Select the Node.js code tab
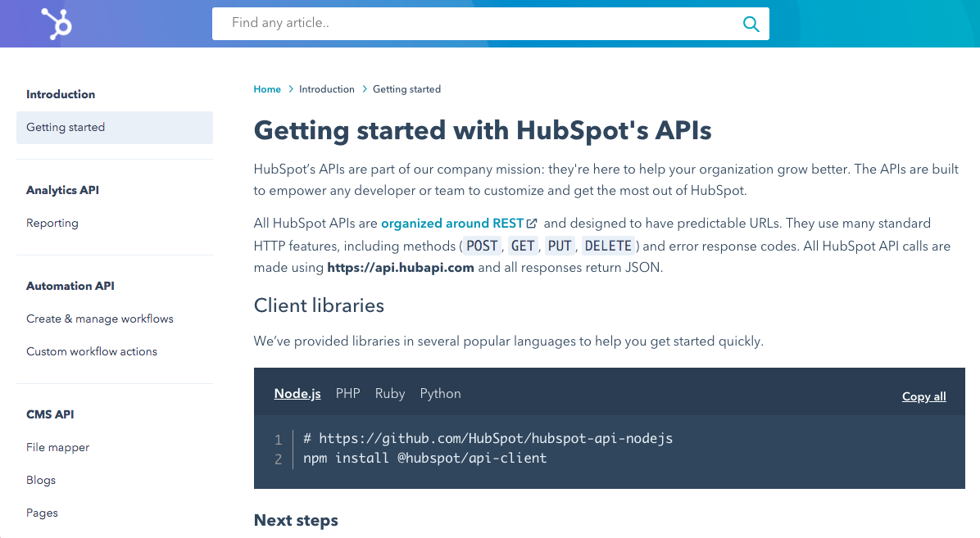980x538 pixels. (x=297, y=394)
